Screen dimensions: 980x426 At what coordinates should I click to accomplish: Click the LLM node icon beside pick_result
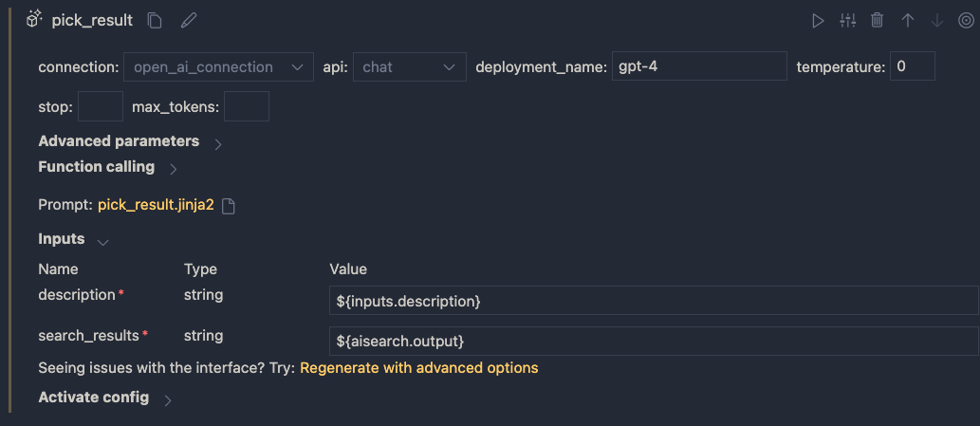34,20
